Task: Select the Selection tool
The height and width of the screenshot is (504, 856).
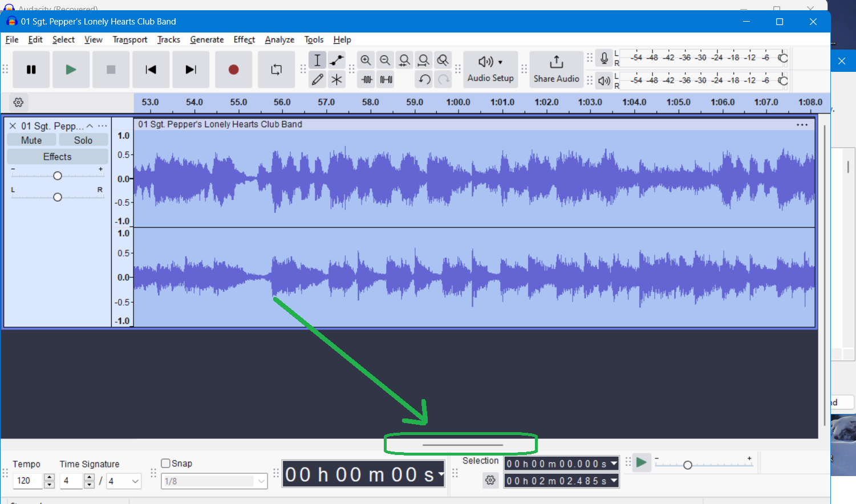Action: tap(317, 60)
